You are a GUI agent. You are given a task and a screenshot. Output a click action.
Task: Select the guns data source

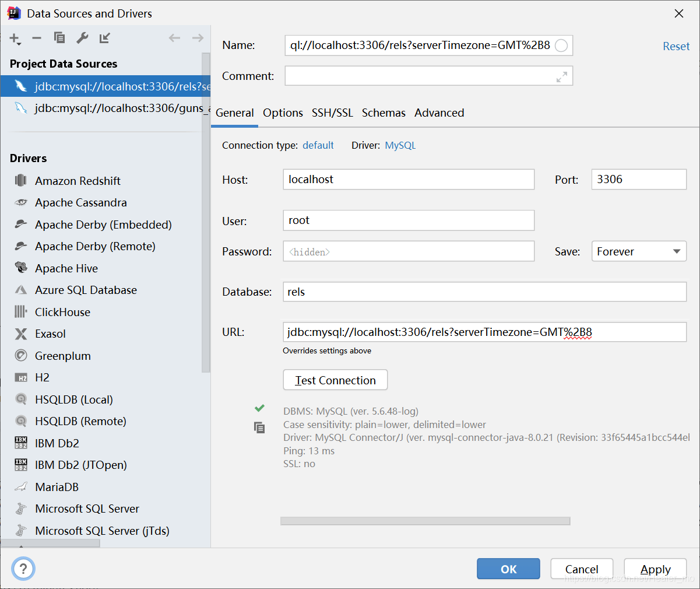105,108
